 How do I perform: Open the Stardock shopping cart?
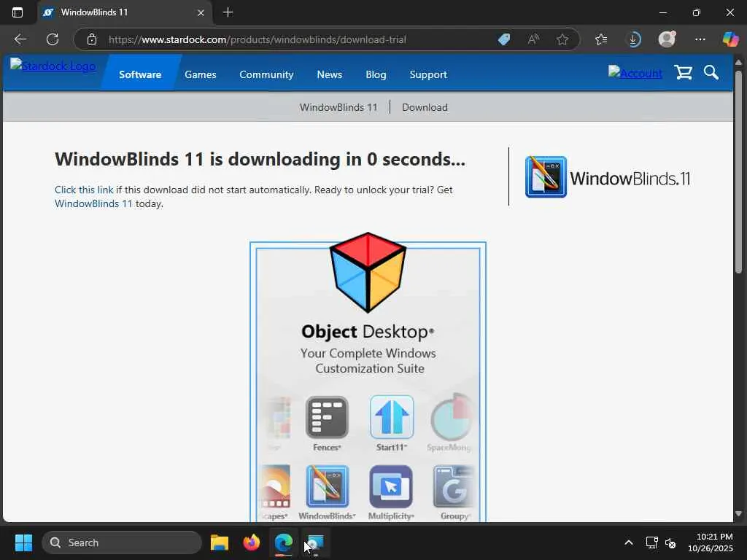pyautogui.click(x=683, y=72)
